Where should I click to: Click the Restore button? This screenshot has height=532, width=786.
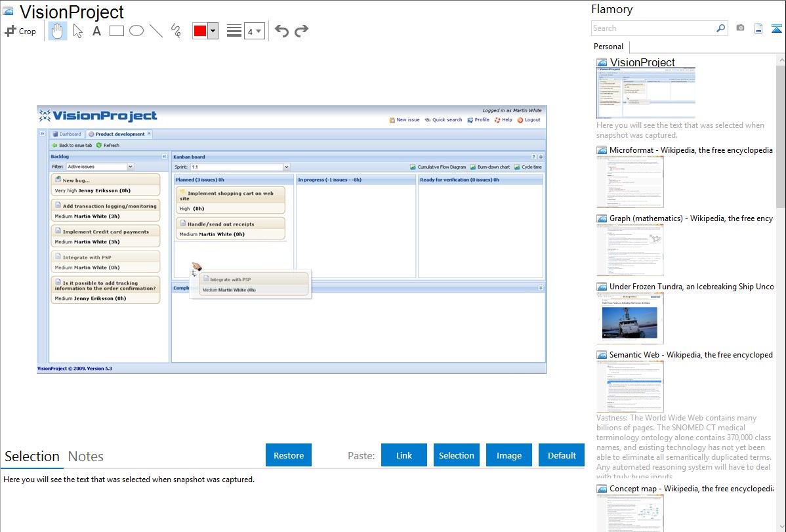[x=289, y=455]
